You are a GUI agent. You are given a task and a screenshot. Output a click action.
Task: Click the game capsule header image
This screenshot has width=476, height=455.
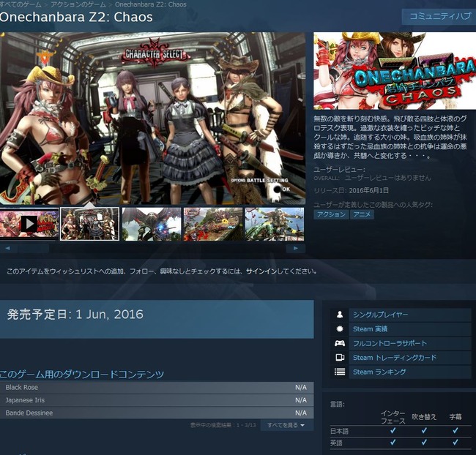(395, 71)
